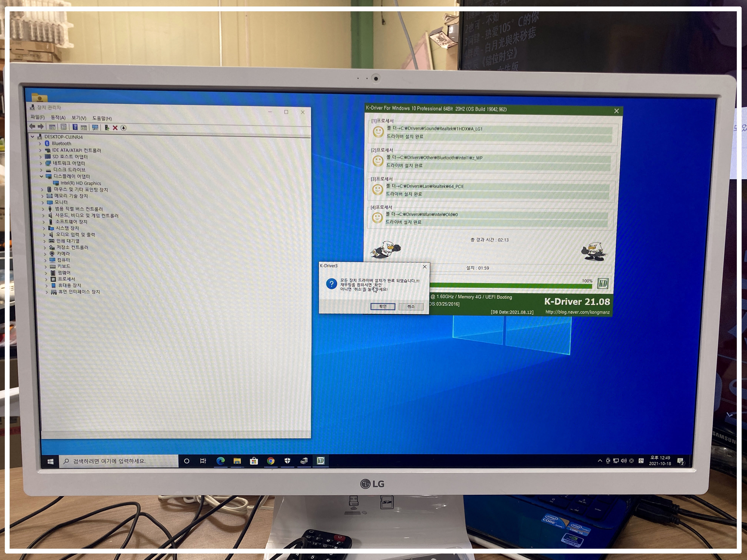This screenshot has width=747, height=560.
Task: Open Chrome from the taskbar
Action: (270, 461)
